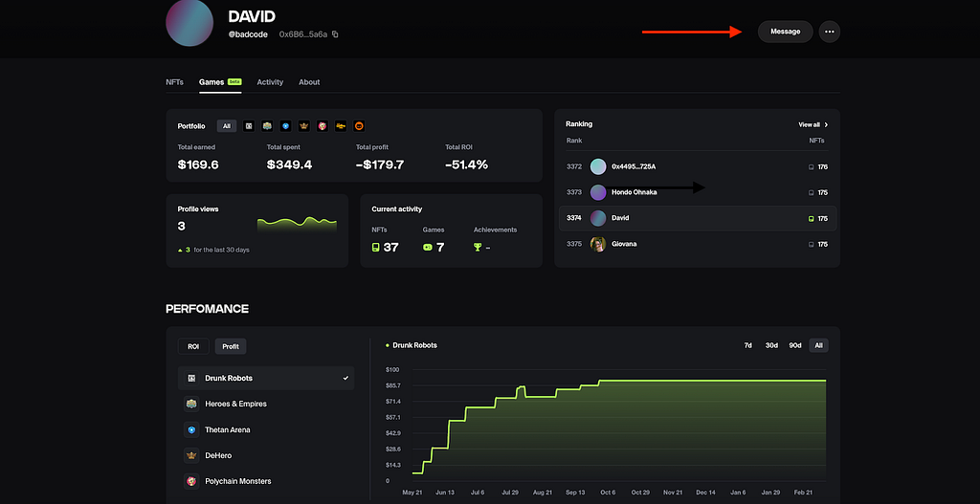Switch performance metric to ROI

coord(193,346)
